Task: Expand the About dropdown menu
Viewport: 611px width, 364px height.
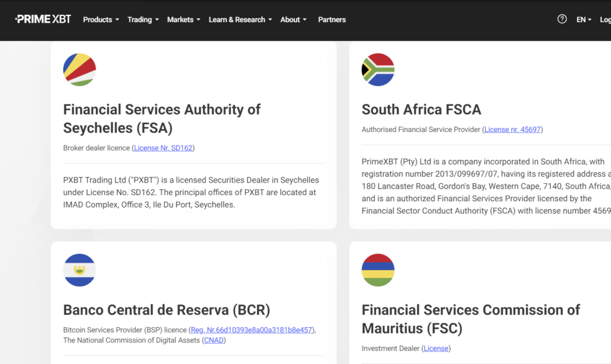Action: click(294, 20)
